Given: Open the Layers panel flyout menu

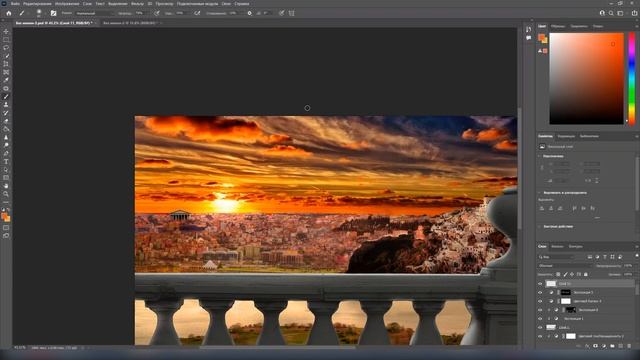Looking at the screenshot, I should tap(637, 247).
